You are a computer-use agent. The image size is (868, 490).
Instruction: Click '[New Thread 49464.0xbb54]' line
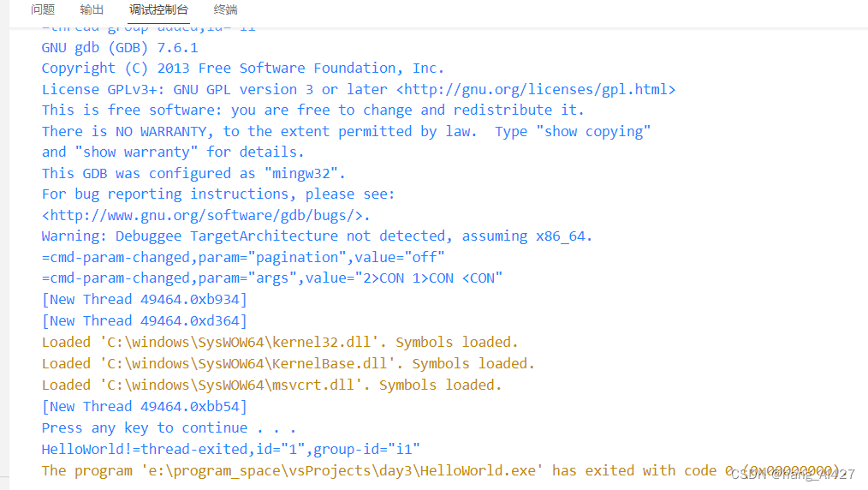(144, 406)
